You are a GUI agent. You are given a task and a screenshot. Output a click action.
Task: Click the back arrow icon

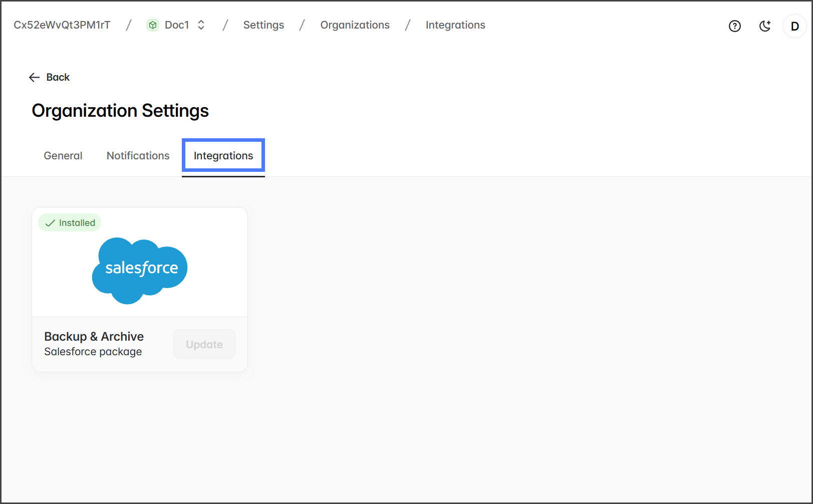pos(34,77)
